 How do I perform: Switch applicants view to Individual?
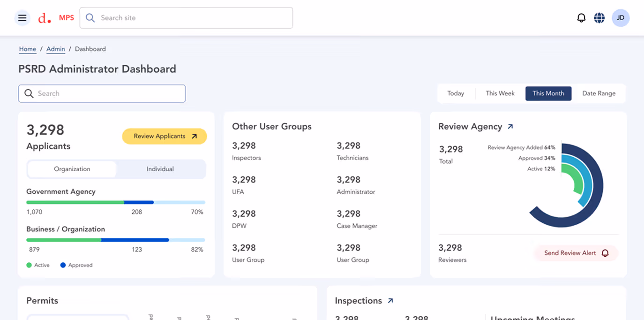point(160,169)
